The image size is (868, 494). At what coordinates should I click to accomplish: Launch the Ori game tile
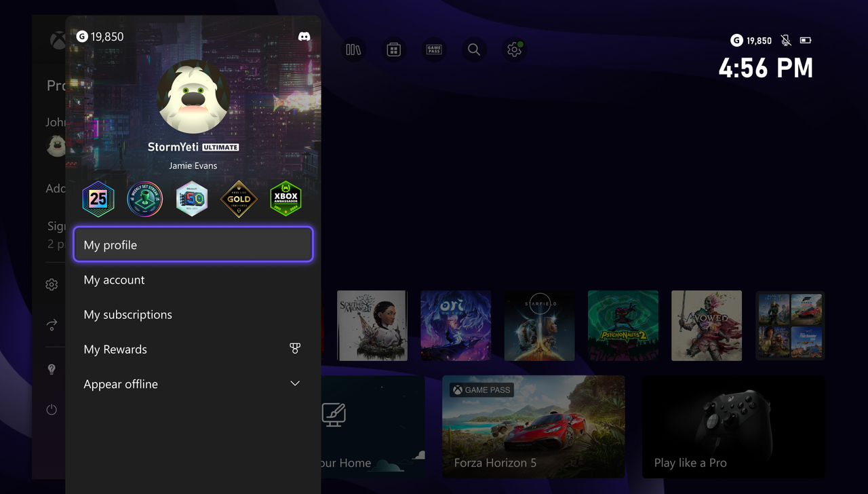[x=456, y=326]
